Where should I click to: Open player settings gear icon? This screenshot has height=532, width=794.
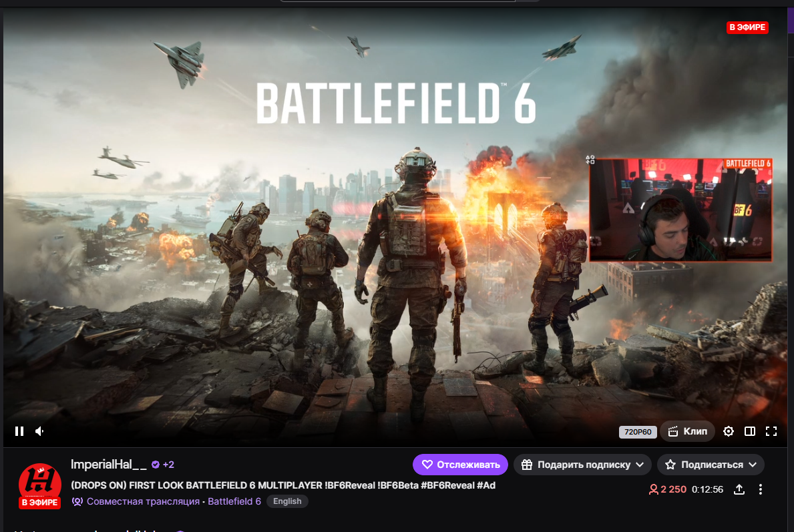click(x=728, y=431)
